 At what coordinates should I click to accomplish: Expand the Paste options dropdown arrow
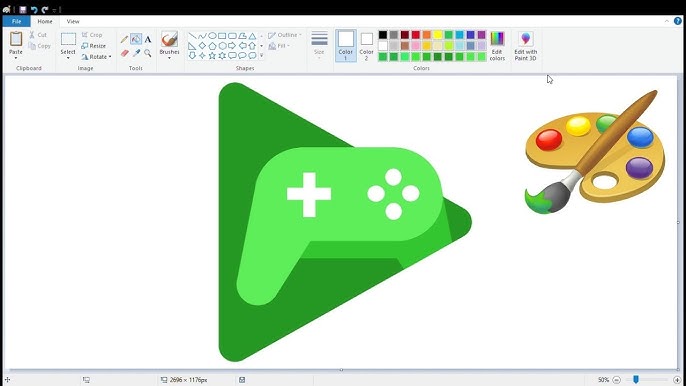pyautogui.click(x=16, y=58)
